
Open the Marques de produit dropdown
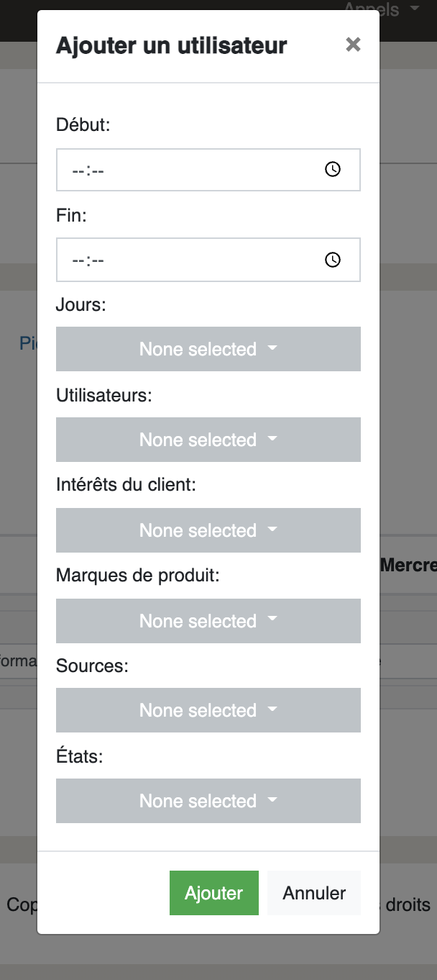208,621
